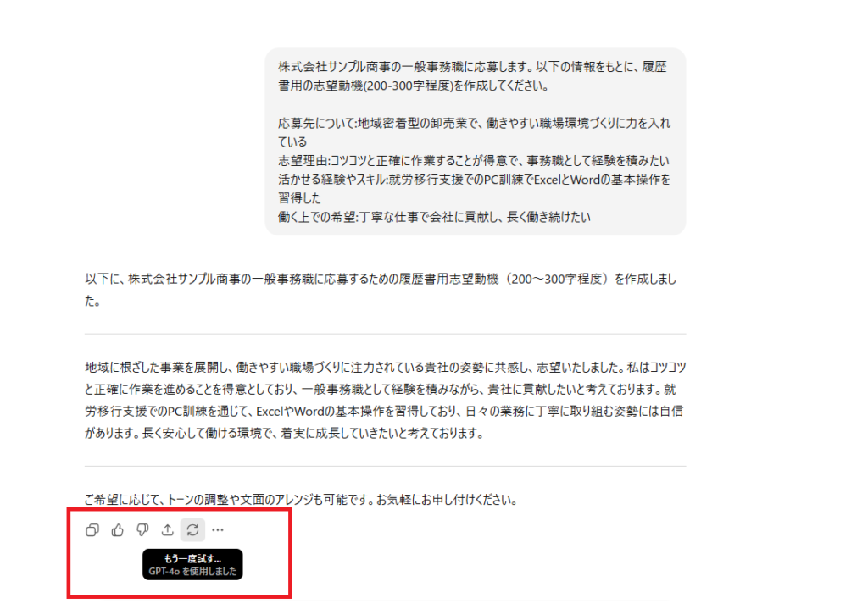The image size is (868, 609).
Task: Open the three-dot more options menu
Action: tap(218, 530)
